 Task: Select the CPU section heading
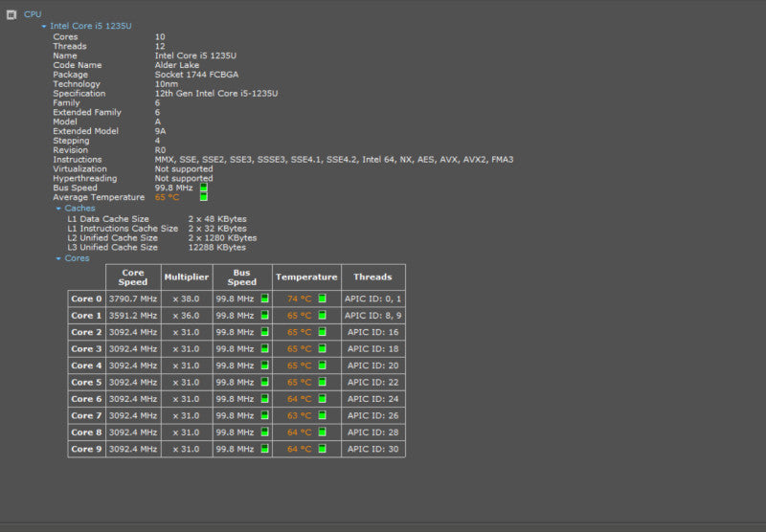33,14
